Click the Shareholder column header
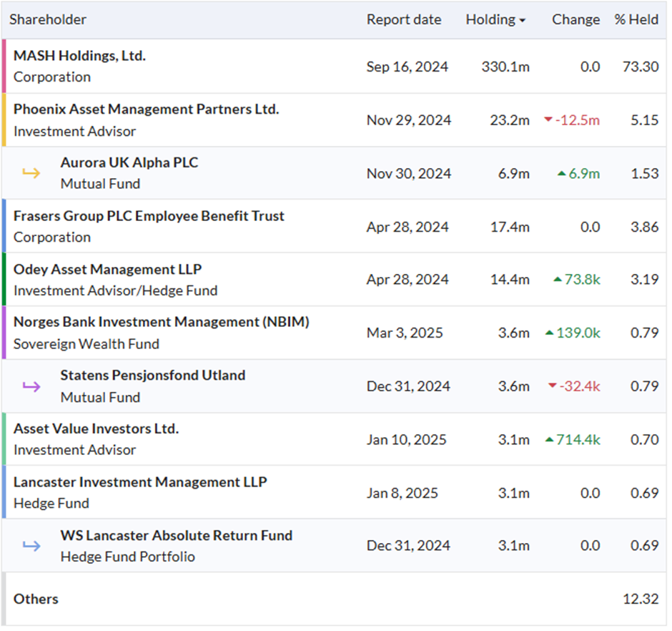This screenshot has height=631, width=672. [x=48, y=20]
